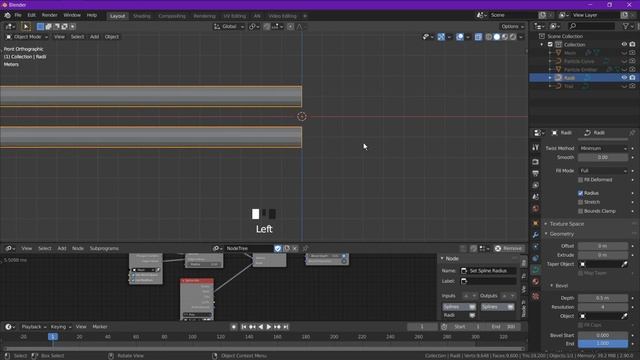Open the Material properties tab

[536, 282]
